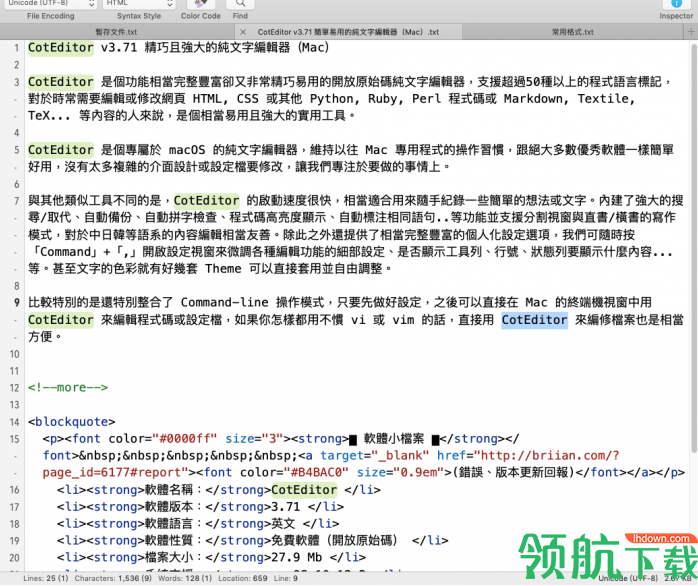Select the CotEditor v3.71 (Mac).txt tab
The height and width of the screenshot is (586, 698).
coord(348,32)
